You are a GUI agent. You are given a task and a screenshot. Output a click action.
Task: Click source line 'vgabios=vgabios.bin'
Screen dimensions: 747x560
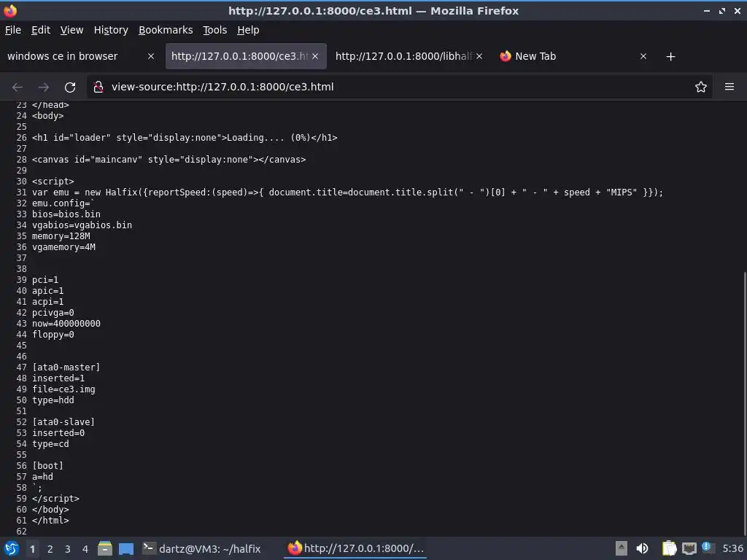pos(82,225)
